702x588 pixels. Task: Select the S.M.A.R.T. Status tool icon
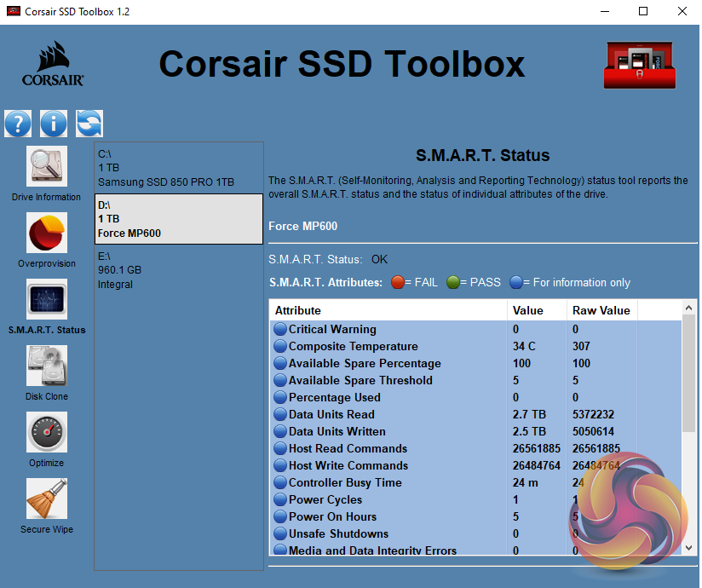pyautogui.click(x=47, y=300)
